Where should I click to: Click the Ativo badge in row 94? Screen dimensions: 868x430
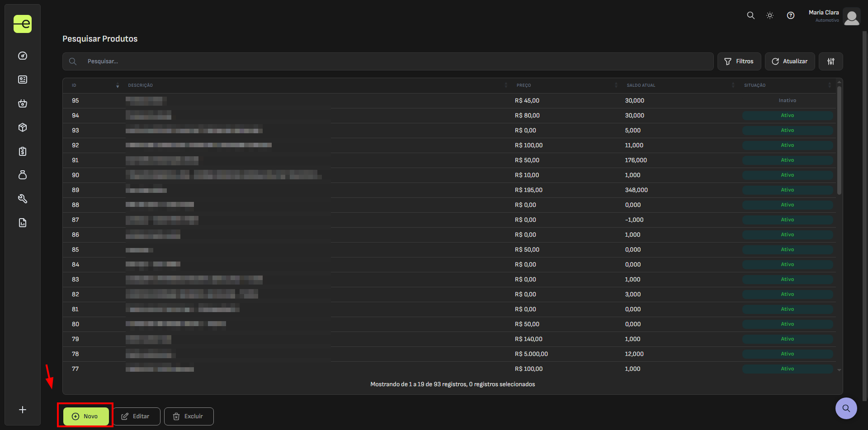pyautogui.click(x=787, y=116)
